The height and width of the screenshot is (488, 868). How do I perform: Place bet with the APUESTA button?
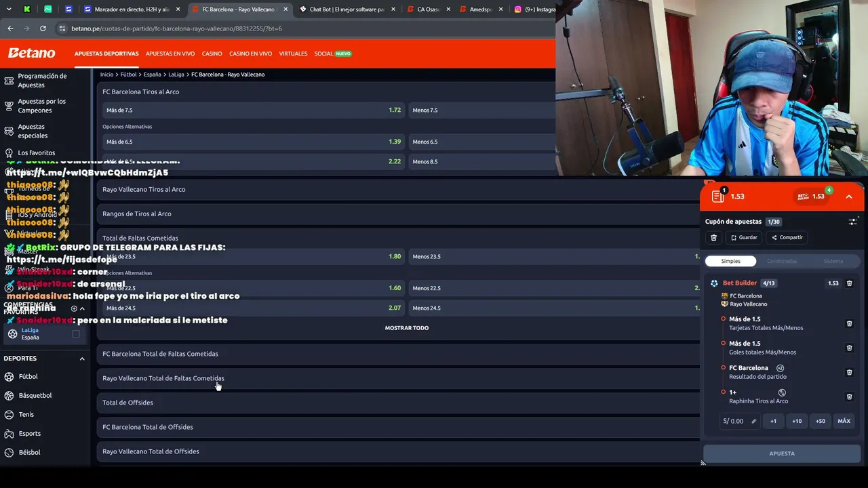[782, 453]
